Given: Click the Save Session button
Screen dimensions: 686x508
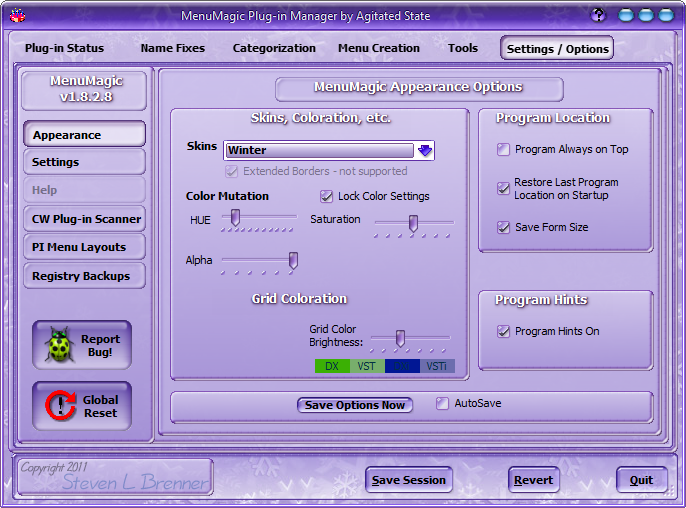Looking at the screenshot, I should coord(409,480).
